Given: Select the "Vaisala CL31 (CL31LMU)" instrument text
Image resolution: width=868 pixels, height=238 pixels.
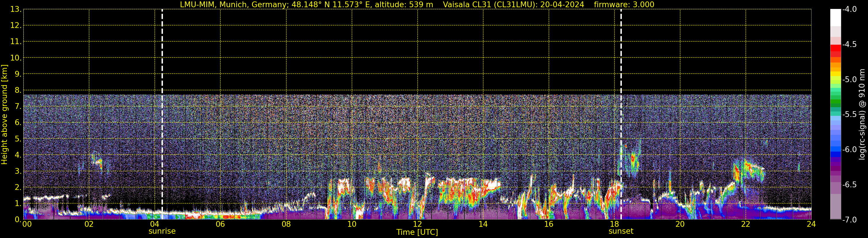Looking at the screenshot, I should point(489,5).
